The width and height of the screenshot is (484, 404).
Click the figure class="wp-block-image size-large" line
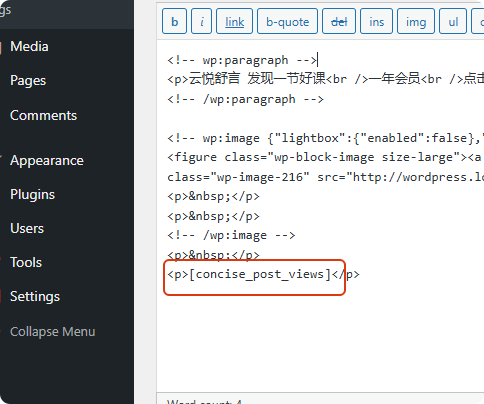pos(325,157)
